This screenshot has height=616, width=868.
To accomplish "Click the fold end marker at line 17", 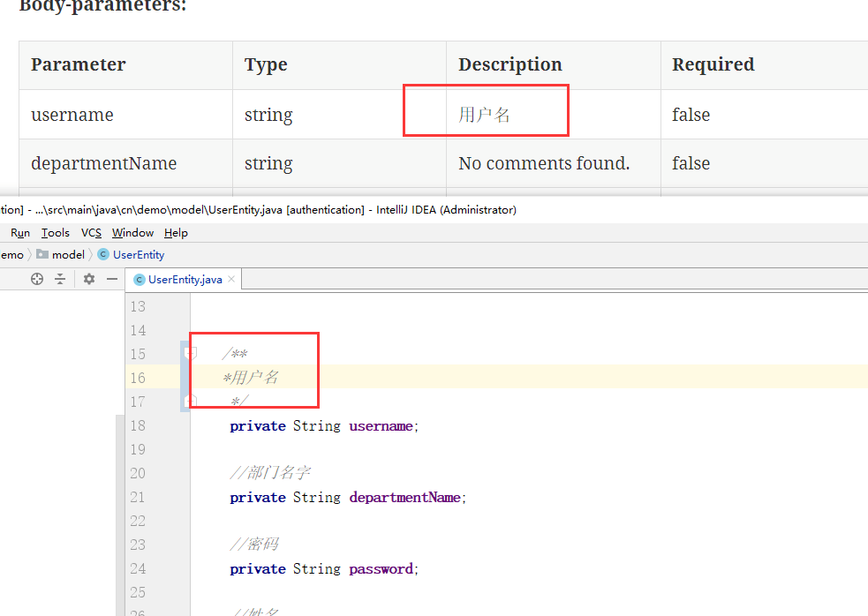I will (189, 402).
